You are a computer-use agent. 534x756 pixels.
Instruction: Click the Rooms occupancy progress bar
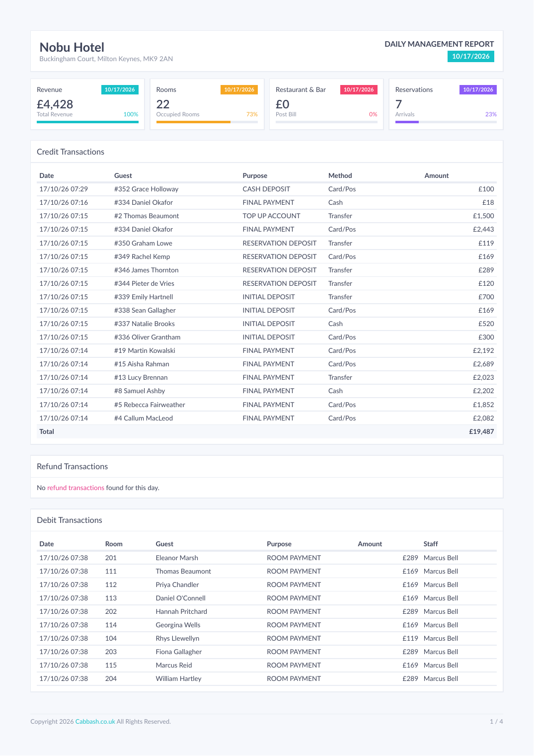[x=207, y=122]
